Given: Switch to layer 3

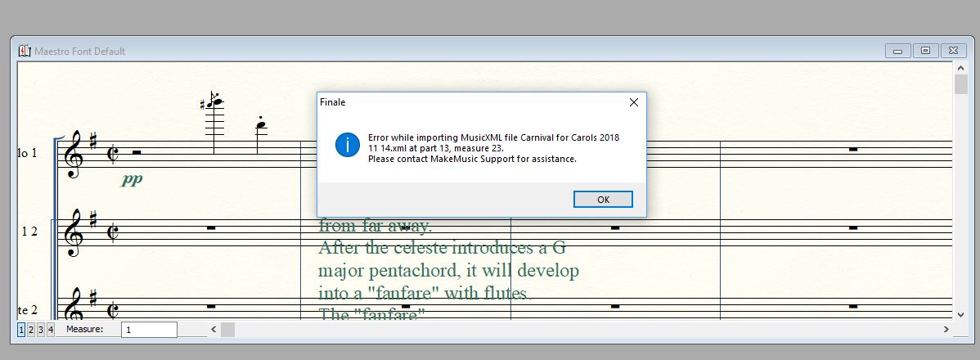Looking at the screenshot, I should (41, 330).
